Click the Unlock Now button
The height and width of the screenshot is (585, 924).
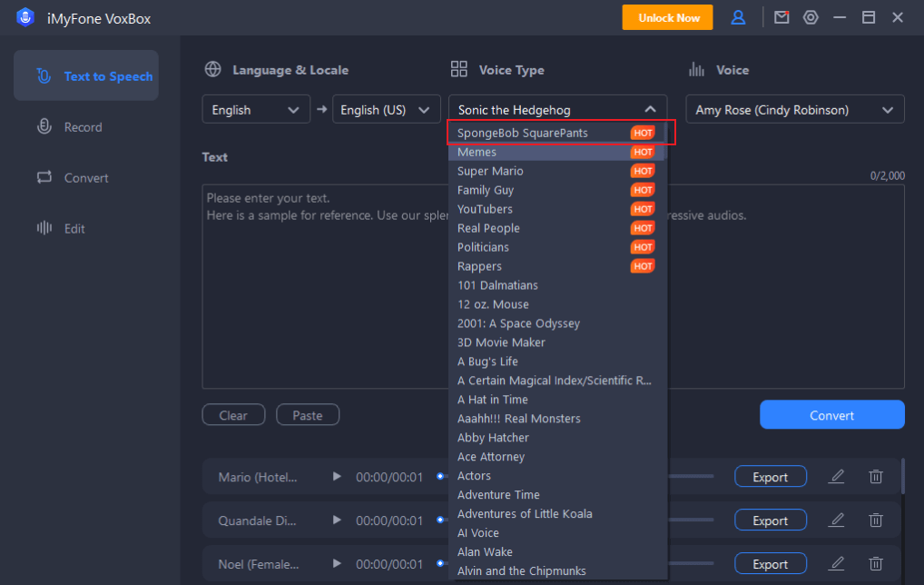[668, 17]
